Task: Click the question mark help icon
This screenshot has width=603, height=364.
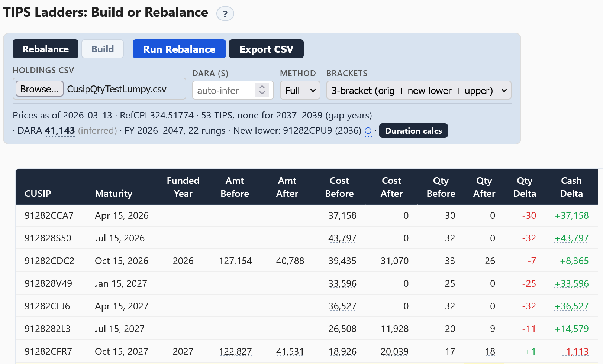Action: [x=225, y=14]
